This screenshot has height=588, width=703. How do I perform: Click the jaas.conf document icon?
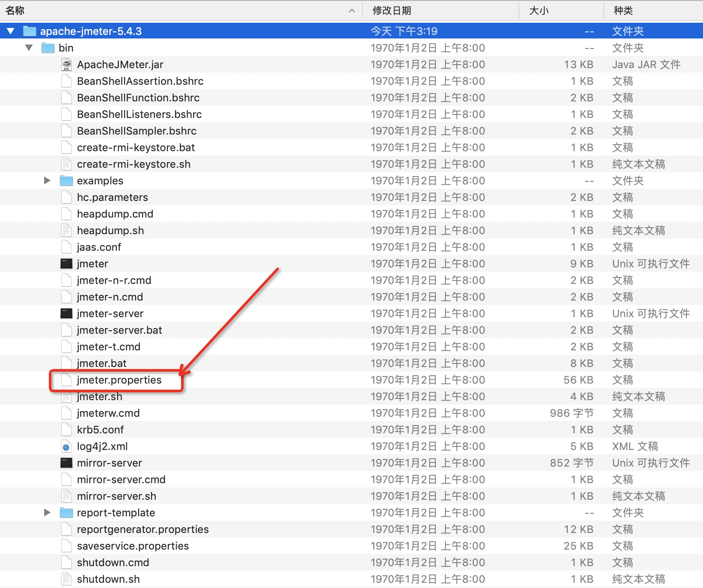66,247
